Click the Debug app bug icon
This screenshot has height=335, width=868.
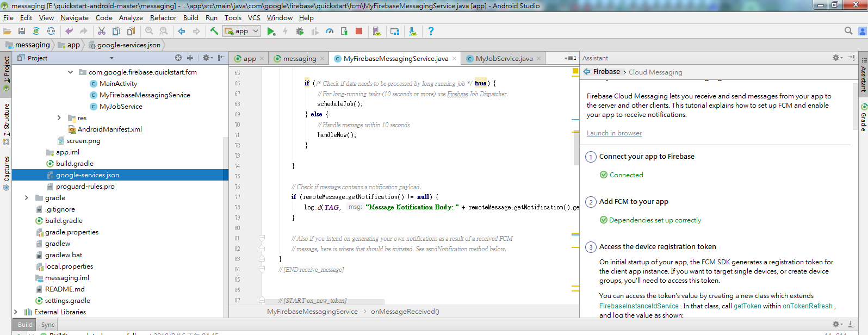tap(300, 32)
